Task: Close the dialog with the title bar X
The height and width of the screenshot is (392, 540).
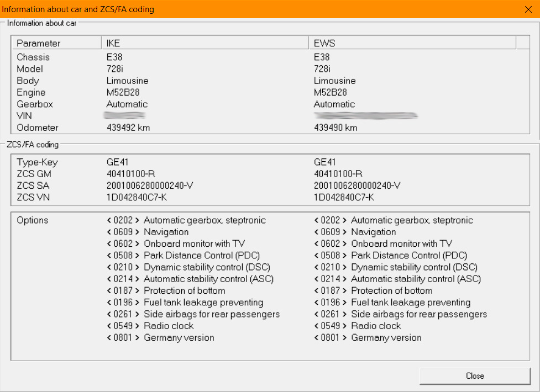Action: coord(527,9)
